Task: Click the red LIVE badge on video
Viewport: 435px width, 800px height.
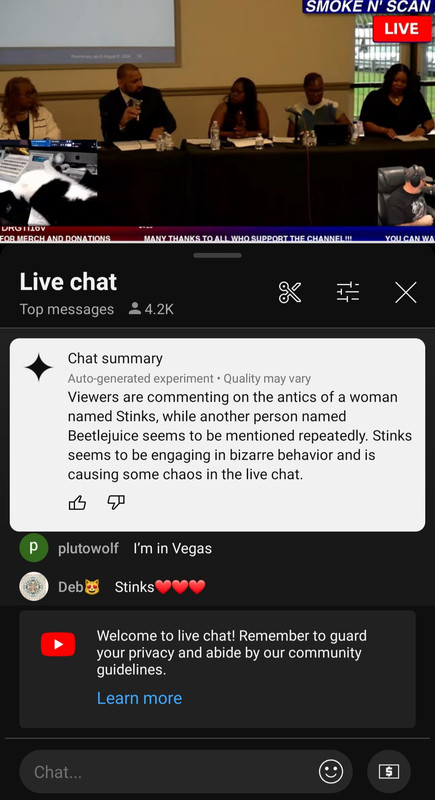Action: pos(402,29)
